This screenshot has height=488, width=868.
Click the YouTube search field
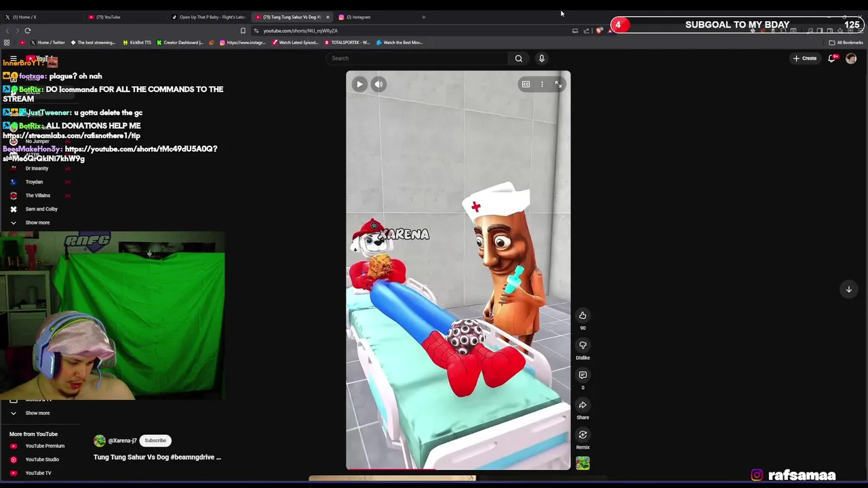click(x=417, y=58)
